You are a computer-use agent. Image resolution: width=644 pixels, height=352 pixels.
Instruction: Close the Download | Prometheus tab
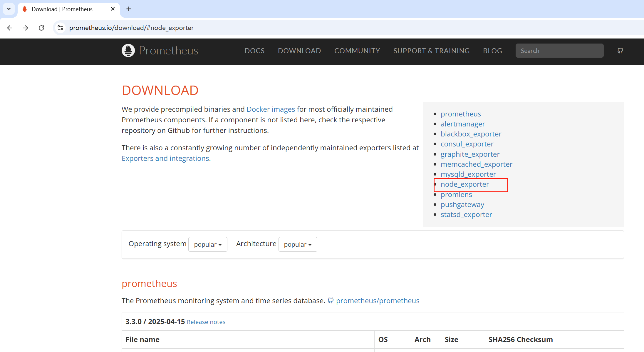coord(113,9)
